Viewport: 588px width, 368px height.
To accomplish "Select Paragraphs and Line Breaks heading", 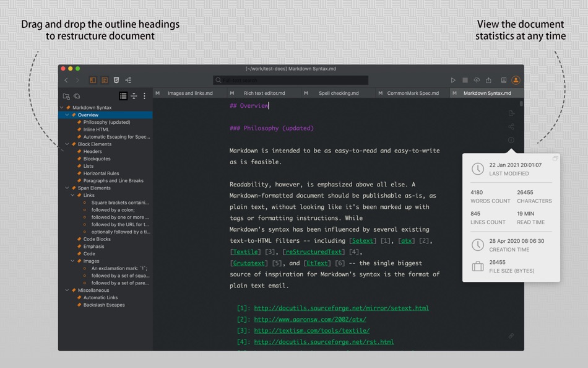I will (113, 181).
